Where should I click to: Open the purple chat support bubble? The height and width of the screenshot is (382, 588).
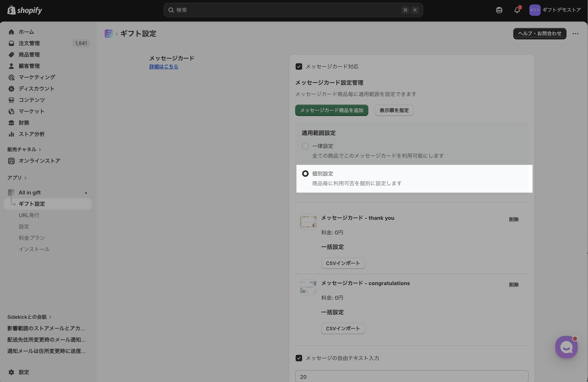566,347
